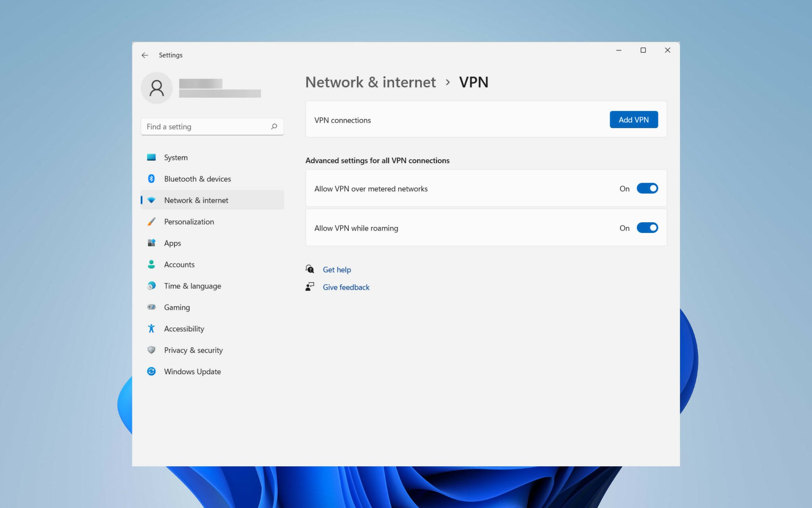The image size is (812, 508).
Task: Click the VPN connections label
Action: [343, 120]
